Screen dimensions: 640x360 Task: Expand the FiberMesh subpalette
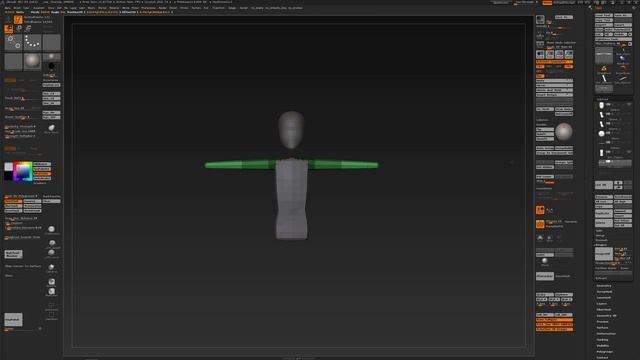click(x=604, y=310)
